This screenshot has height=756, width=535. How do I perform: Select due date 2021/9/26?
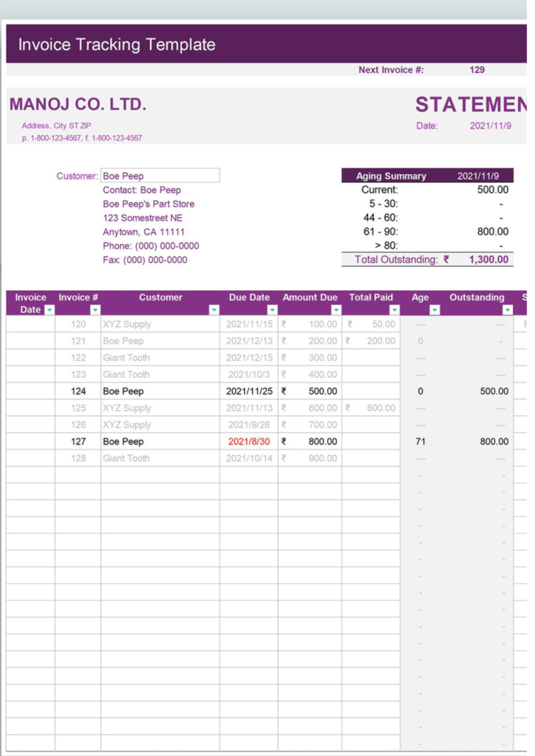(x=249, y=425)
